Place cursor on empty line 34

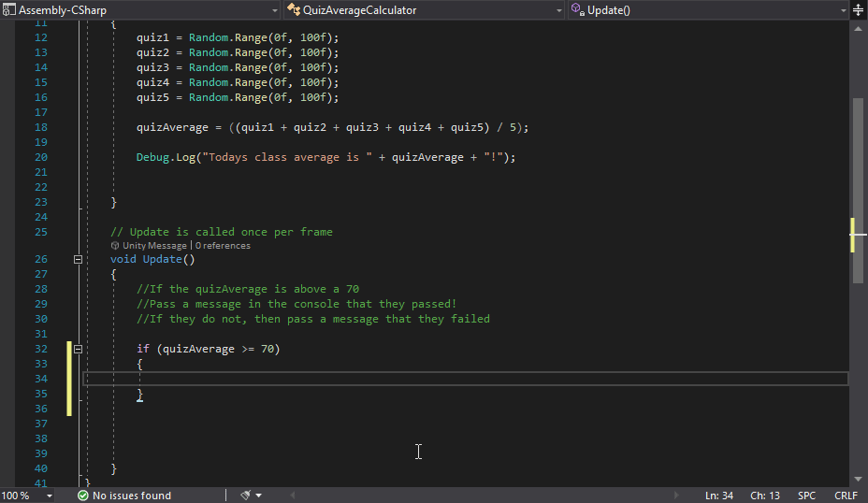click(465, 379)
